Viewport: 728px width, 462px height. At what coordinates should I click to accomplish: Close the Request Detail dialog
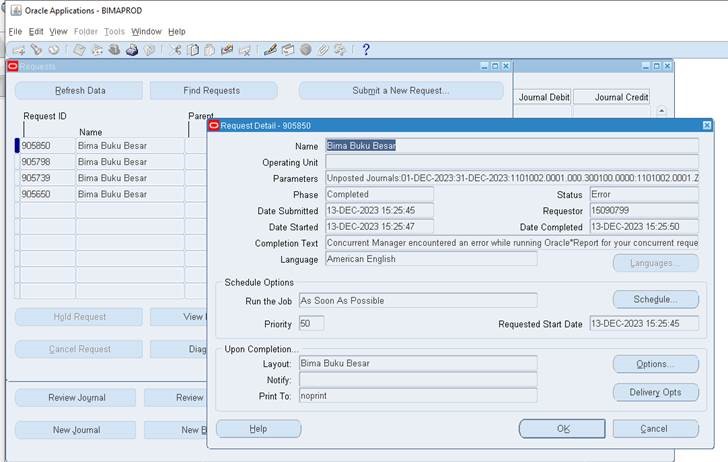coord(707,125)
